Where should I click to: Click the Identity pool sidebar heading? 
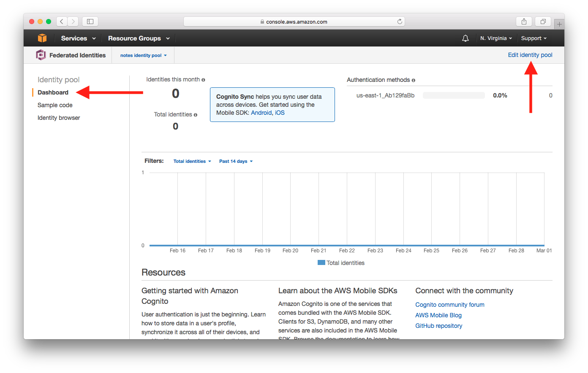[58, 80]
